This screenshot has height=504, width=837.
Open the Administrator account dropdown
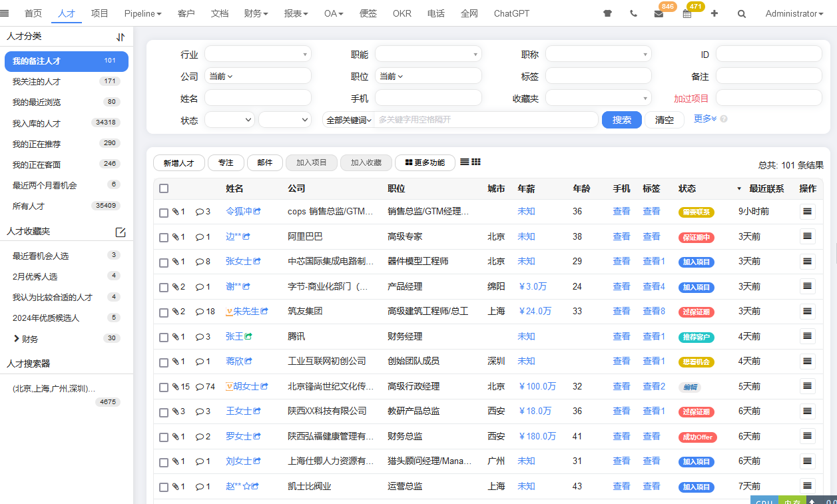tap(794, 13)
